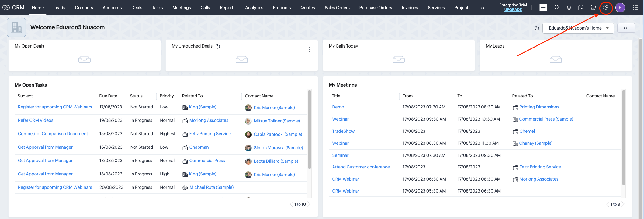Open the calendar icon in top bar
Screen dimensions: 644x219
581,8
